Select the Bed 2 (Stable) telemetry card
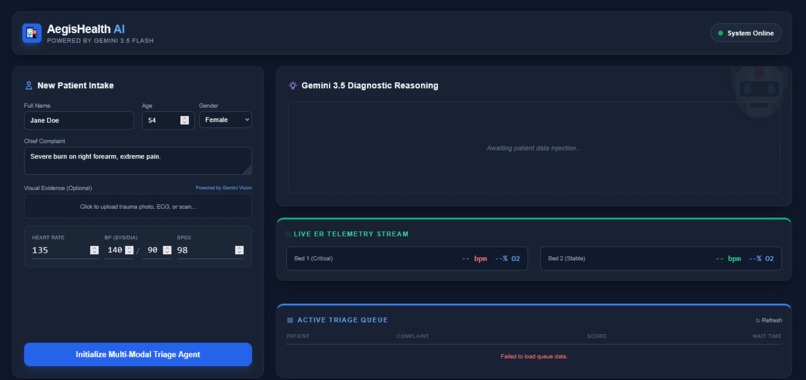This screenshot has width=806, height=380. (x=661, y=259)
